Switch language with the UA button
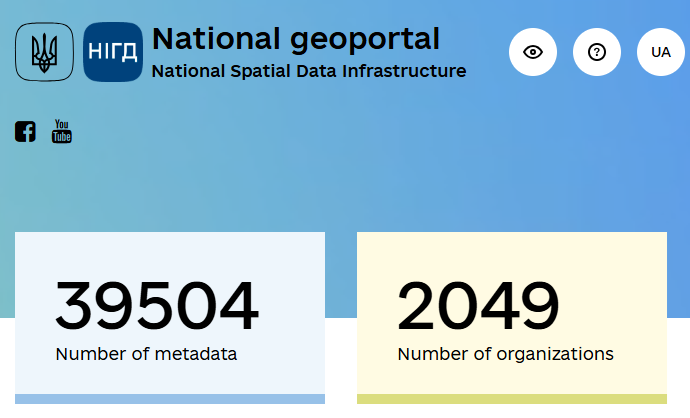 pos(661,52)
